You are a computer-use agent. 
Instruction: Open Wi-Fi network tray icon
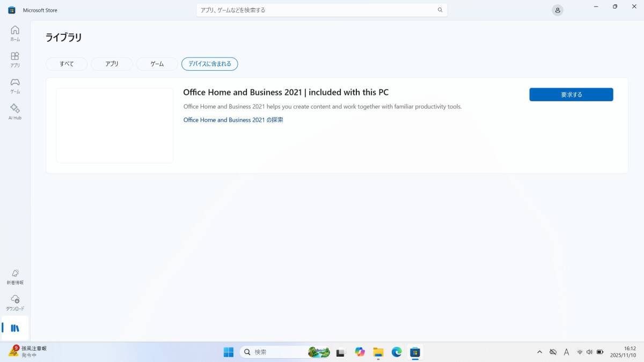pyautogui.click(x=580, y=352)
